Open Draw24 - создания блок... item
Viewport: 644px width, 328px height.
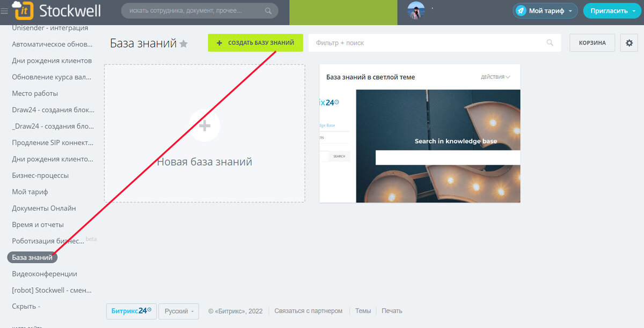click(53, 110)
